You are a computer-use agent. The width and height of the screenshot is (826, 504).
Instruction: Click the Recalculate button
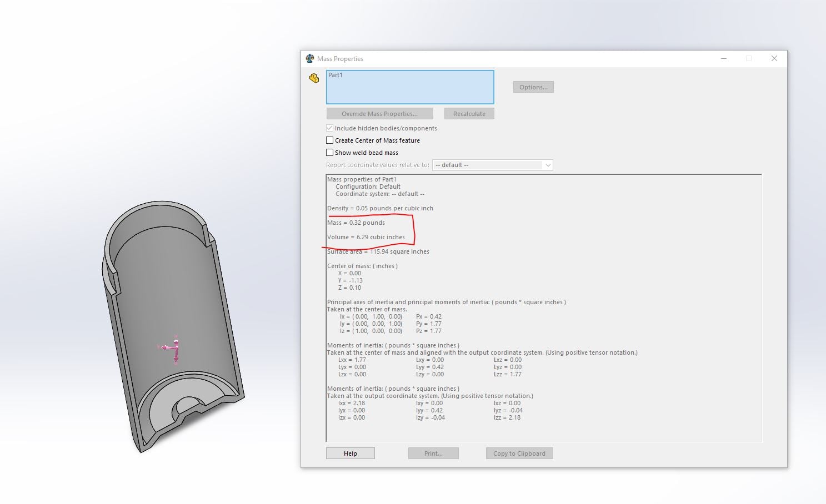coord(469,114)
